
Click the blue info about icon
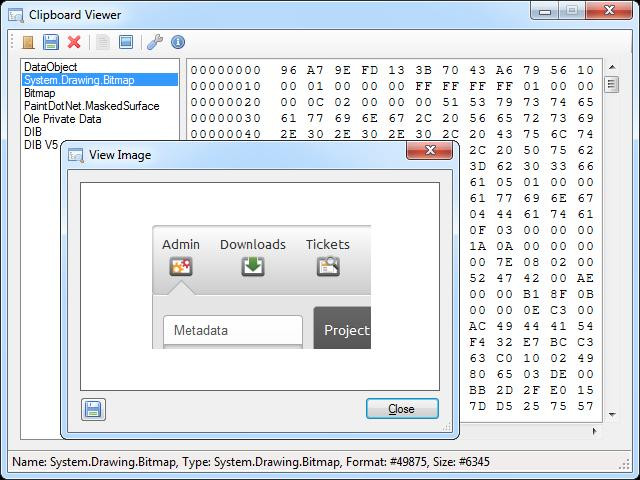point(178,42)
